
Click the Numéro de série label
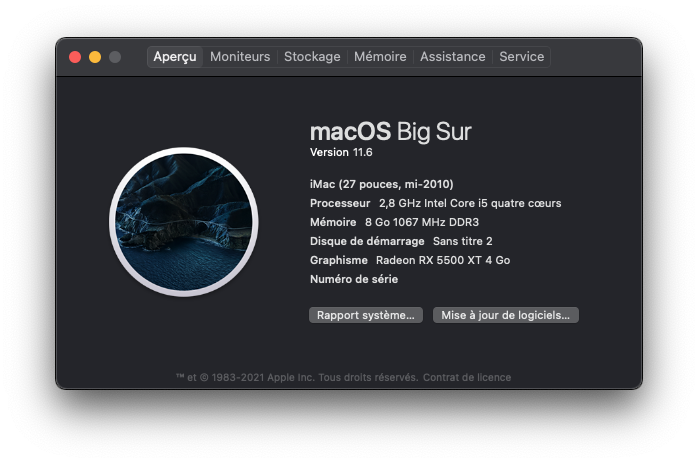coord(354,280)
